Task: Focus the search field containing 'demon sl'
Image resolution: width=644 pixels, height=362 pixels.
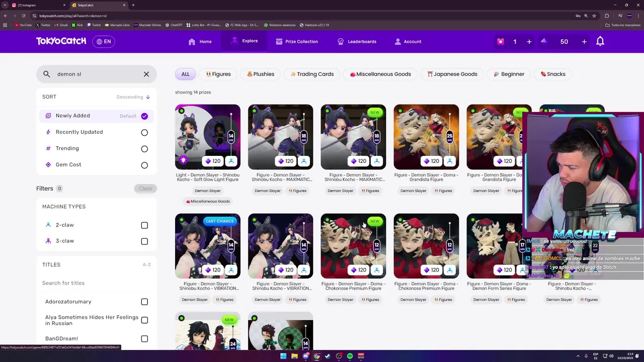Action: tap(97, 74)
